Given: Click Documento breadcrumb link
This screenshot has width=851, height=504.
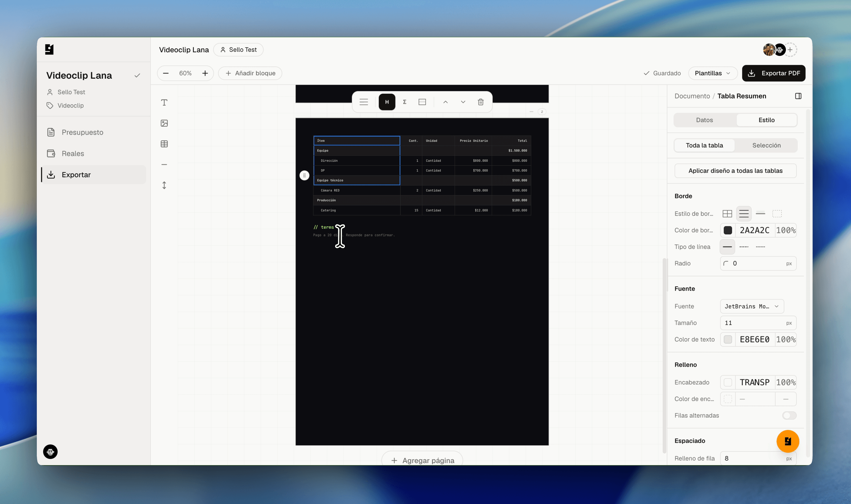Looking at the screenshot, I should 692,96.
